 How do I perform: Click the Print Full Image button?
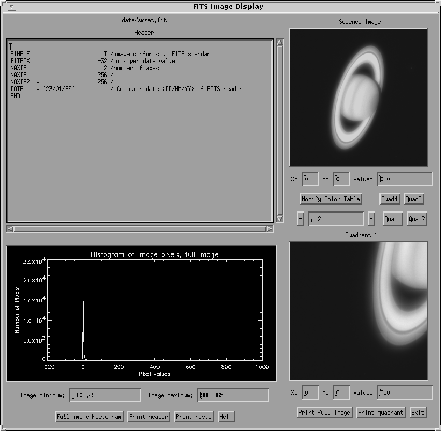[x=324, y=412]
